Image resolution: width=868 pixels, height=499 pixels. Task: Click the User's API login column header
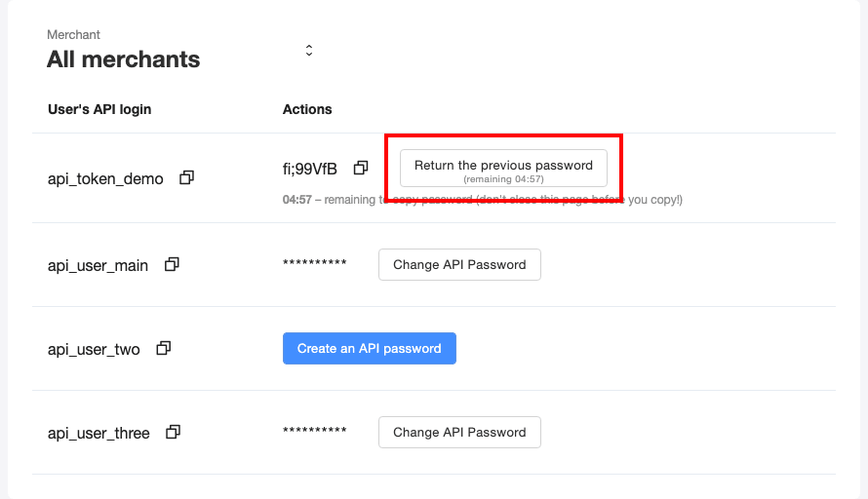99,109
